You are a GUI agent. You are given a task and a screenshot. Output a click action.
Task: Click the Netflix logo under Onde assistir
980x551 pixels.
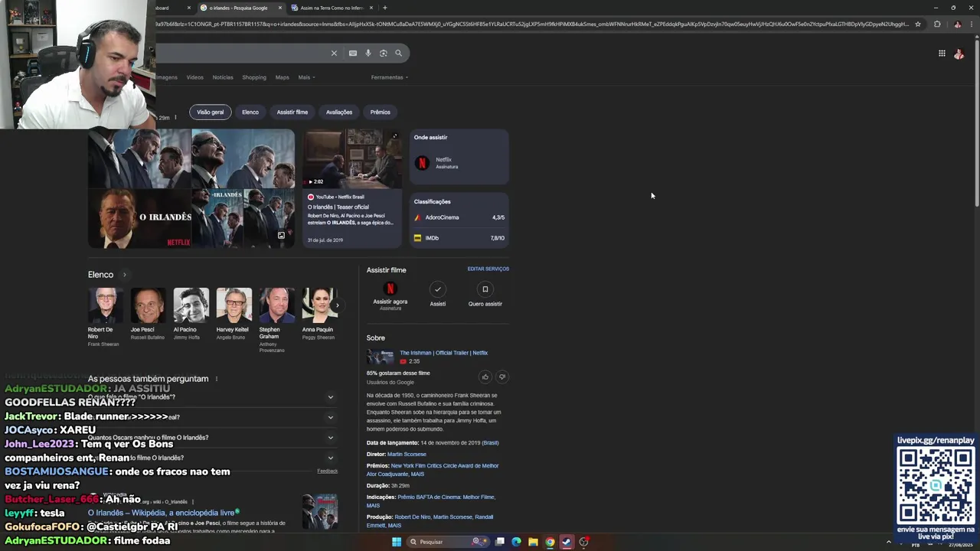click(422, 163)
